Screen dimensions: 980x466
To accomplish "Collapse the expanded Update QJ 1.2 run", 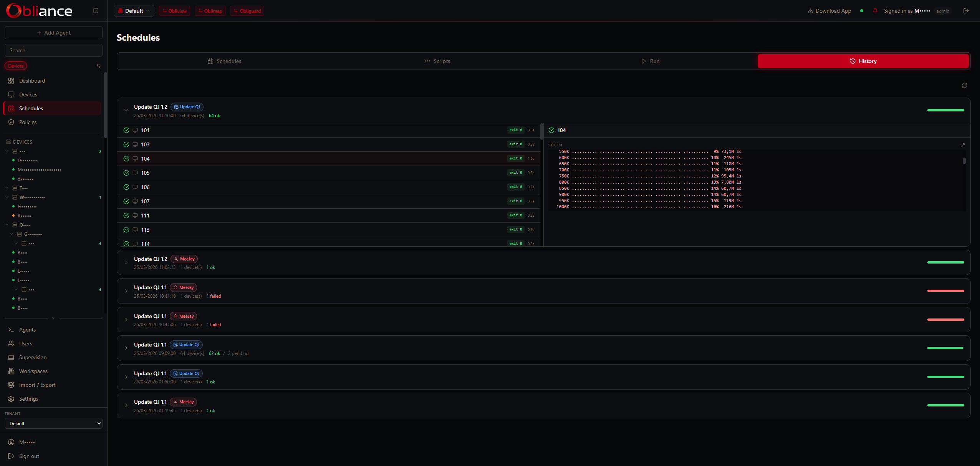I will coord(126,110).
